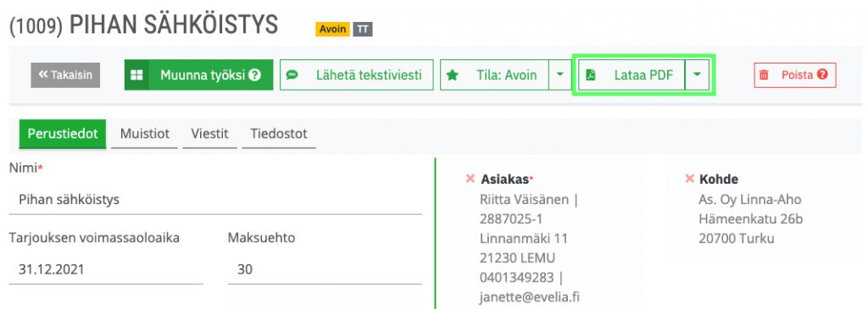
Task: Click the PDF file icon
Action: (591, 74)
